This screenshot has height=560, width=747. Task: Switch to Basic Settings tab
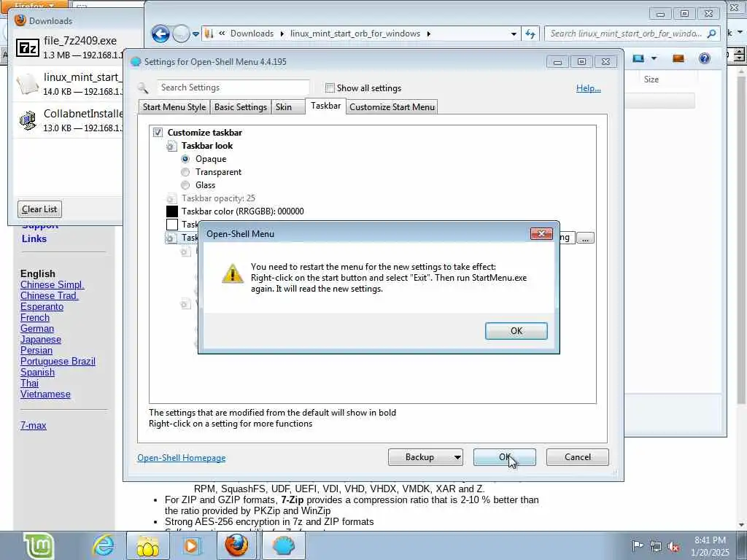point(241,107)
